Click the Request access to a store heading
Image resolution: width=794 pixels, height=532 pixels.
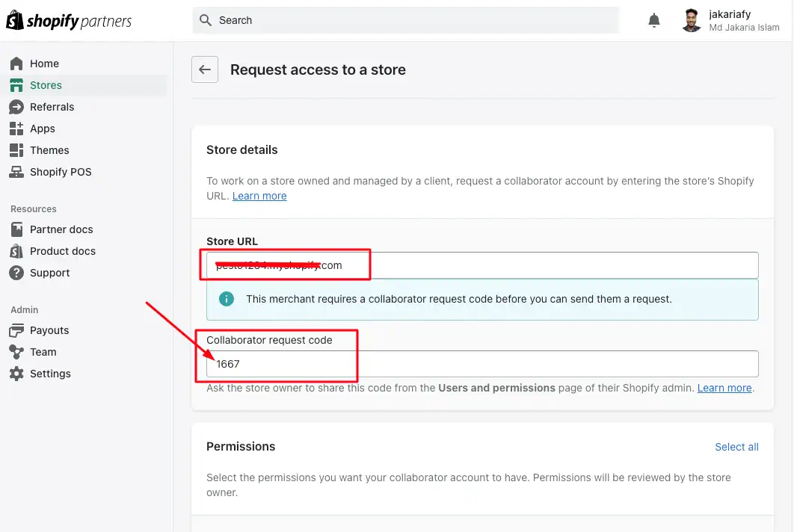point(318,69)
